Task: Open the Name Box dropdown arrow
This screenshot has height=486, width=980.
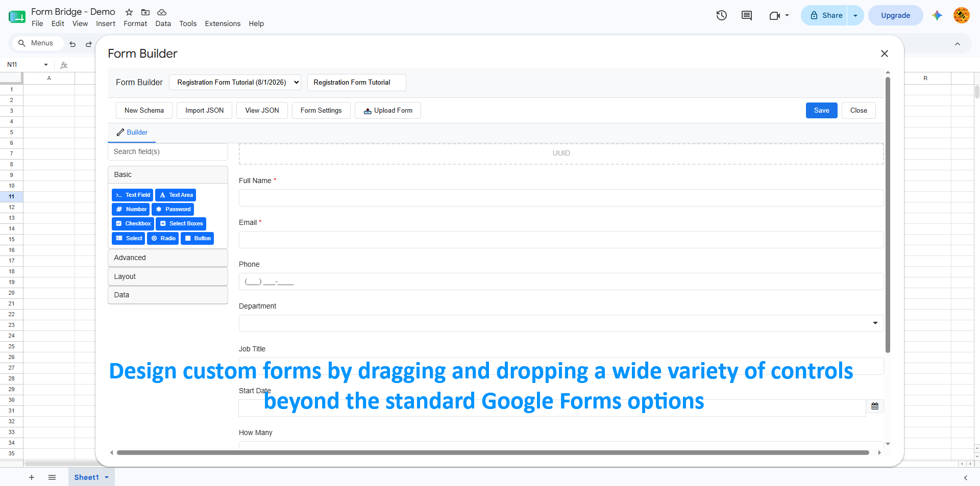Action: click(46, 65)
